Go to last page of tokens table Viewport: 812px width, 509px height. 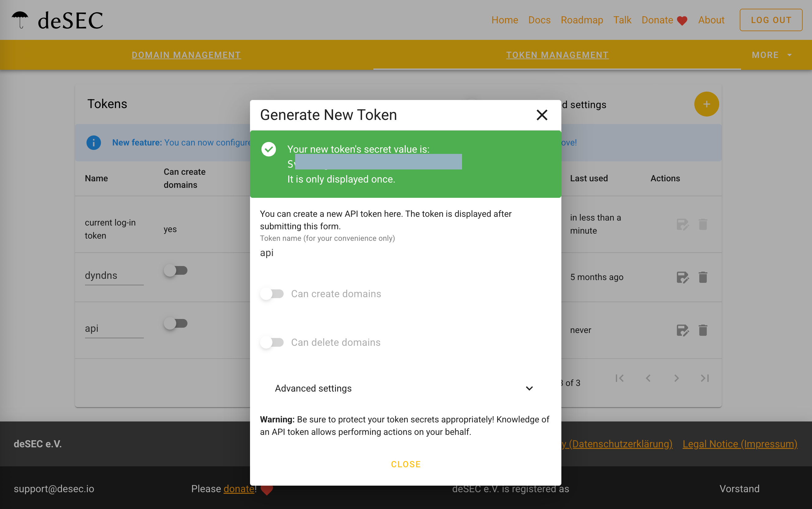705,378
